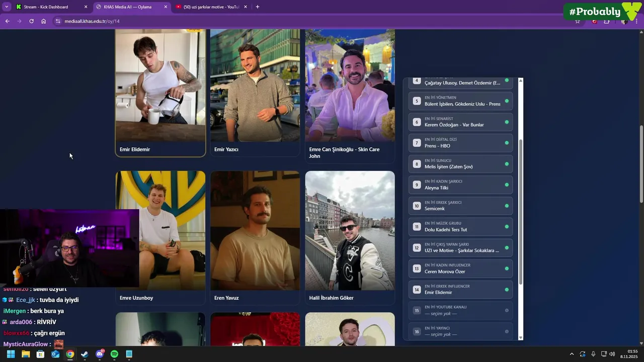Open category 5 En İyi Yönetmen
Viewport: 644px width, 362px height.
(460, 101)
